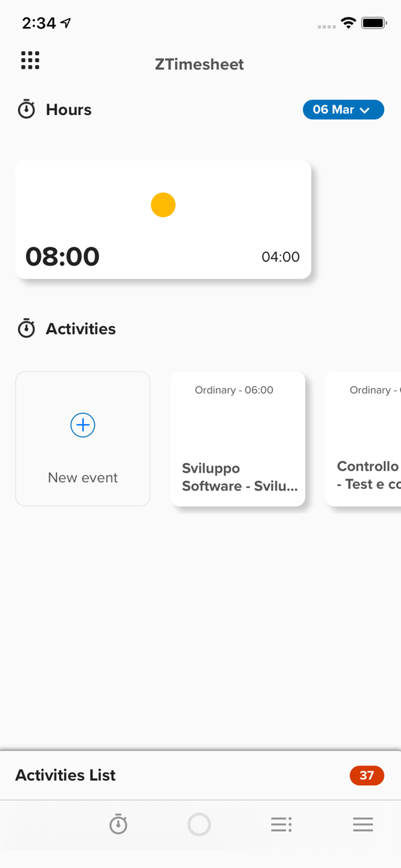The width and height of the screenshot is (401, 868).
Task: Click the stopwatch icon beside Activities
Action: point(27,328)
